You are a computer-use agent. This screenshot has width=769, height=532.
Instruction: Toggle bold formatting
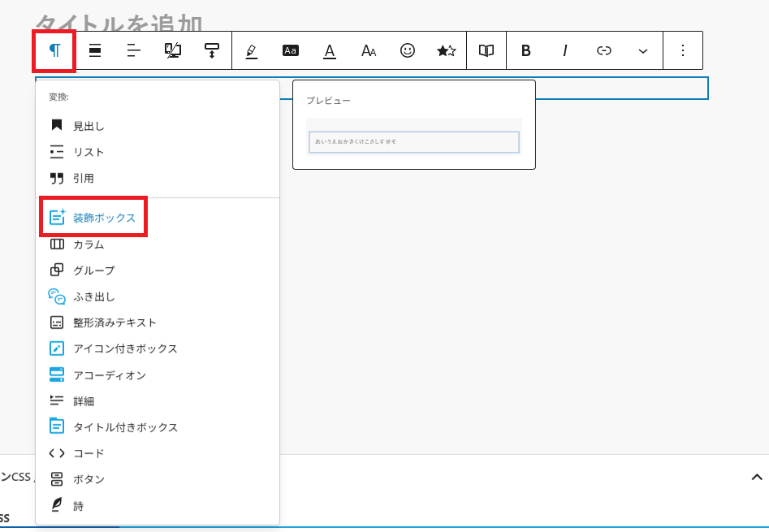pos(526,50)
